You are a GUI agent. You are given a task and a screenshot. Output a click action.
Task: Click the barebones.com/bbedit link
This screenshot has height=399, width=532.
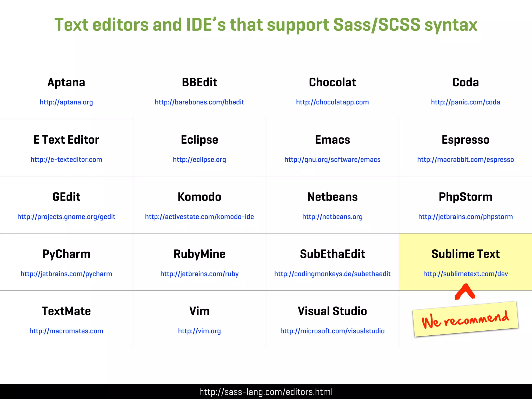pos(199,102)
